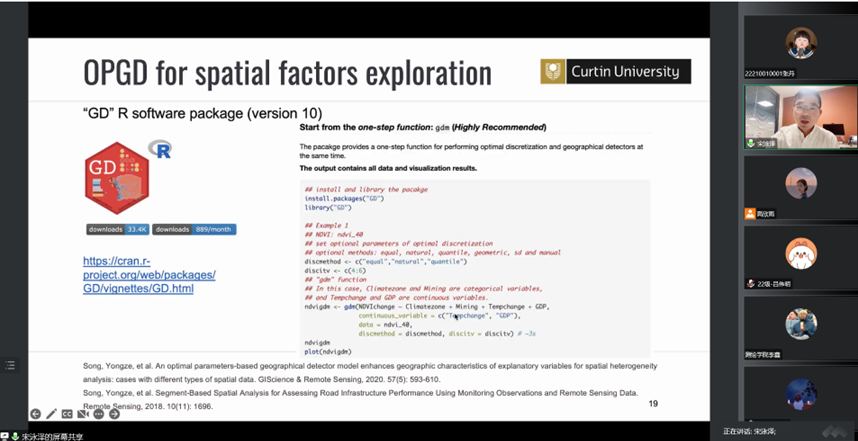Click the previous slide arrow in slide toolbar
858x441 pixels.
coord(35,413)
